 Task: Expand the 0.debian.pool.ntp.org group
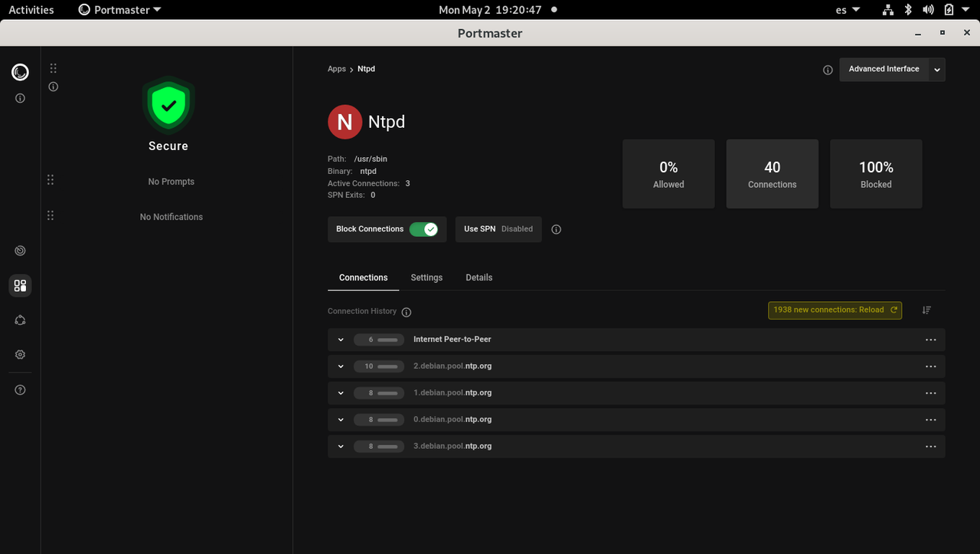(341, 420)
